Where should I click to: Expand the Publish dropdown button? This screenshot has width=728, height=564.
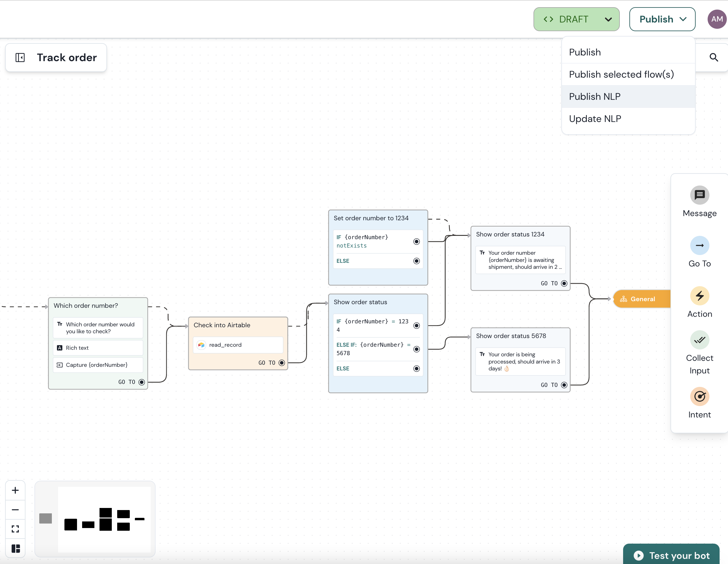(x=662, y=19)
